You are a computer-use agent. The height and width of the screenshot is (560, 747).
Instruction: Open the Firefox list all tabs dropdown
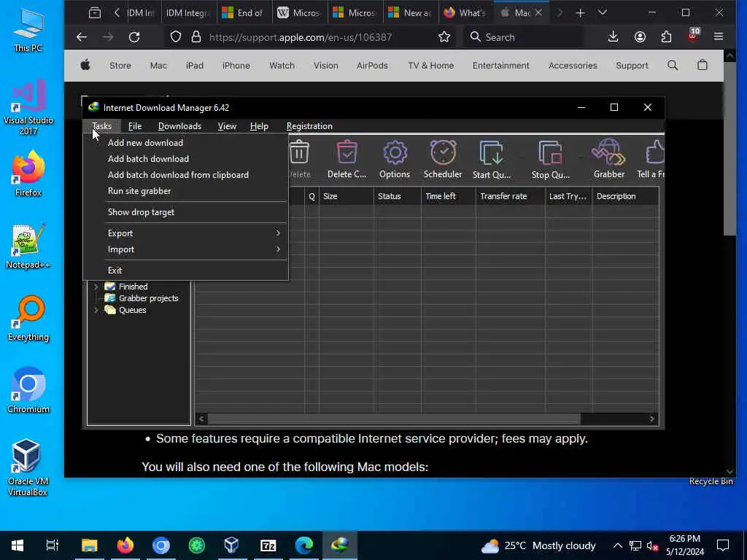(x=602, y=13)
